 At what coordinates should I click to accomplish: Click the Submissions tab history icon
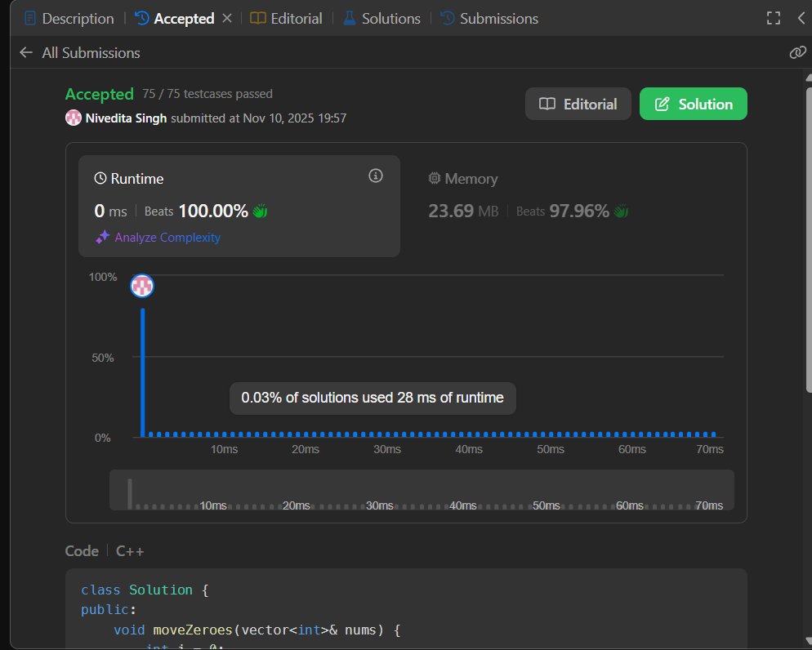[447, 18]
